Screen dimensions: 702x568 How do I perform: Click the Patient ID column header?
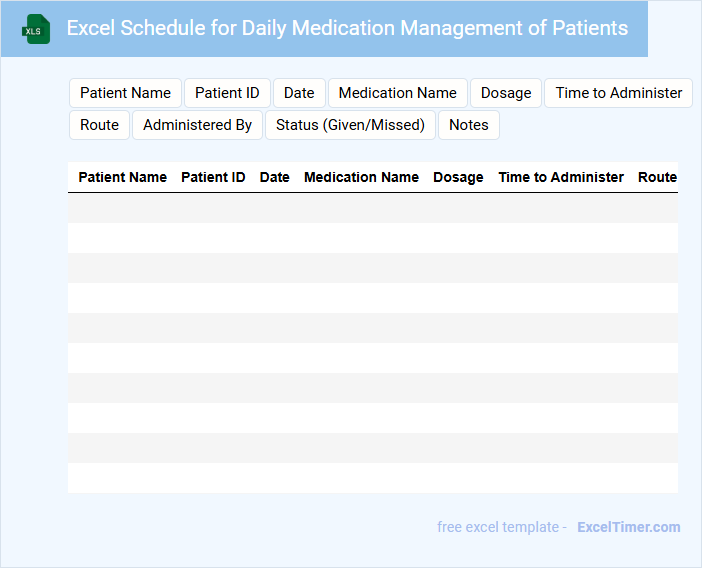(x=213, y=177)
